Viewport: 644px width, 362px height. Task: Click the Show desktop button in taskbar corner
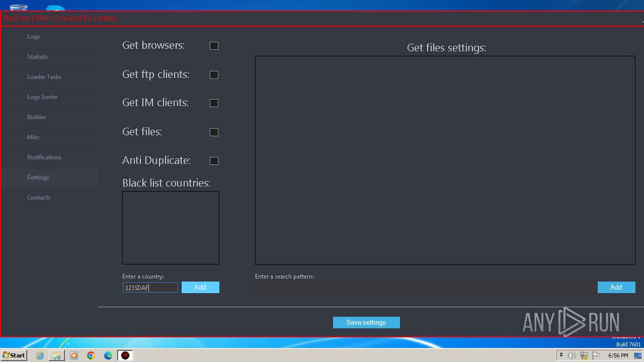(638, 355)
